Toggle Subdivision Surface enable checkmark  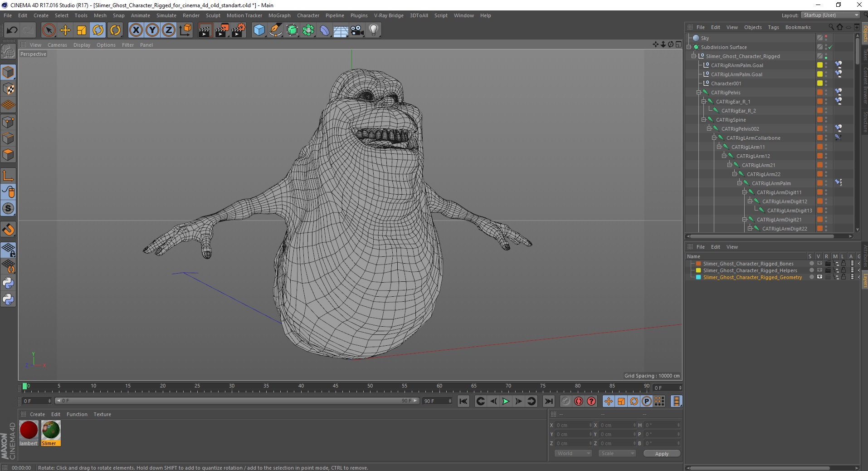[831, 47]
